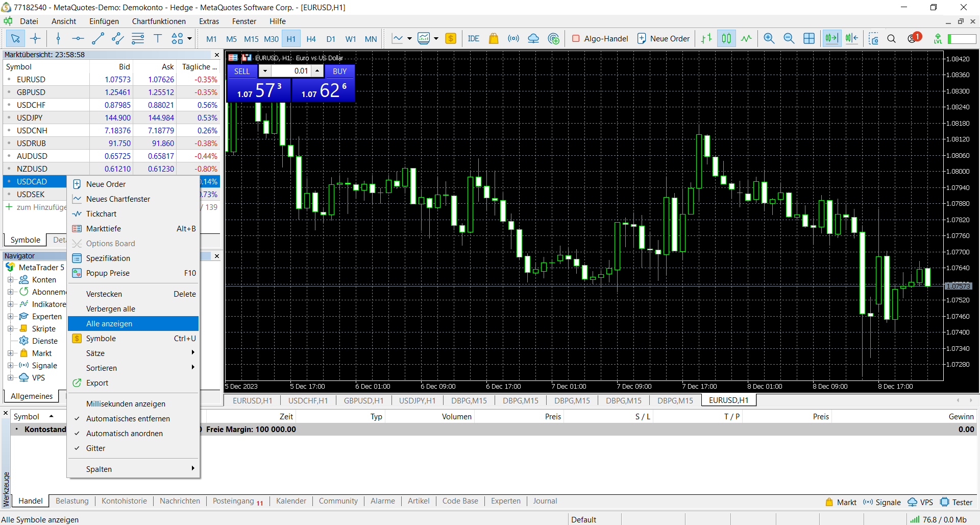Close the Marktübersicht panel

pyautogui.click(x=217, y=55)
